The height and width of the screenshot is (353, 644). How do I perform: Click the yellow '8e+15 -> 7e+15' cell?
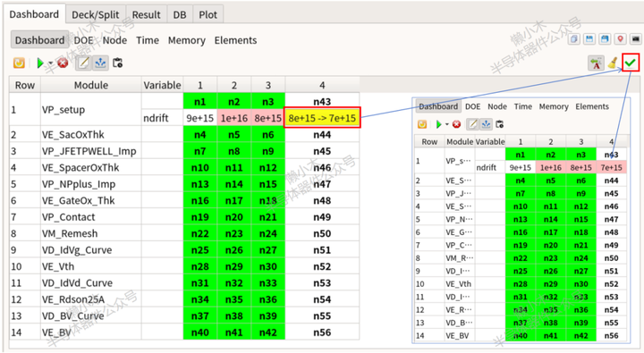(x=322, y=118)
